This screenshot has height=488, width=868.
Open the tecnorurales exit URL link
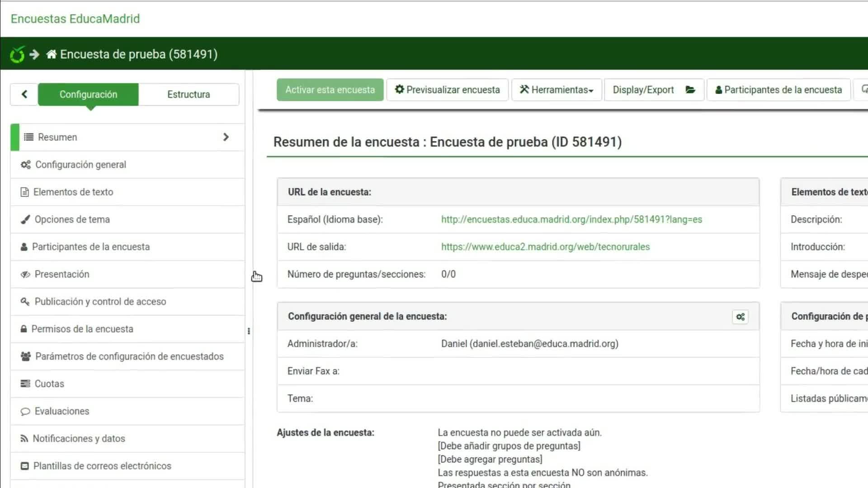(x=545, y=247)
